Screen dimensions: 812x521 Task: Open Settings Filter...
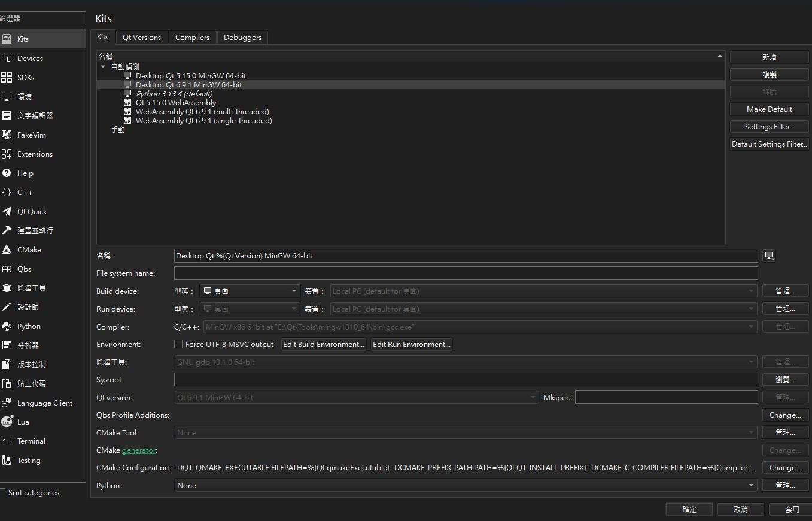click(x=769, y=126)
